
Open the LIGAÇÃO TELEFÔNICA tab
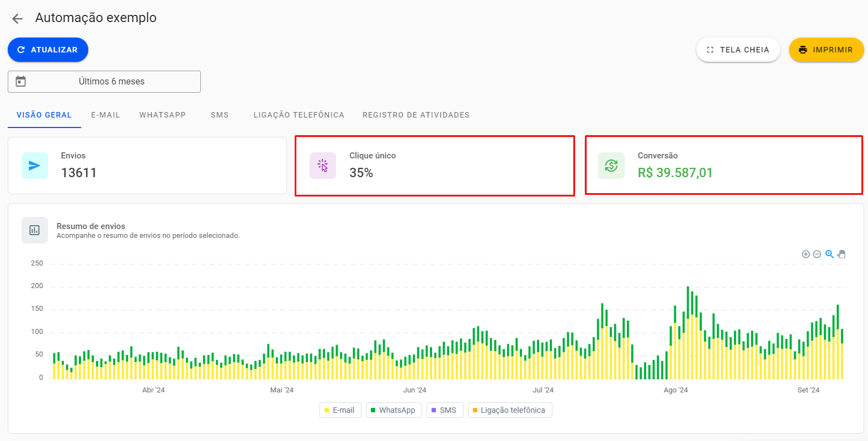click(x=299, y=115)
